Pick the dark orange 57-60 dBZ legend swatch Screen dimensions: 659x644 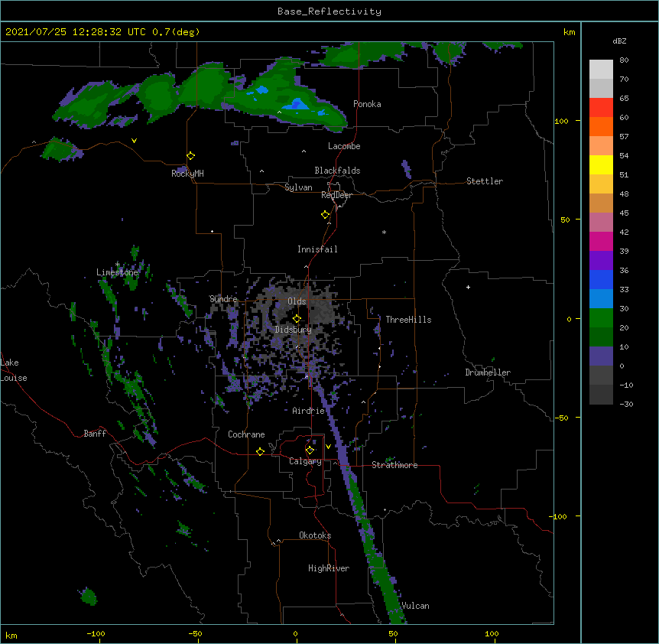601,126
